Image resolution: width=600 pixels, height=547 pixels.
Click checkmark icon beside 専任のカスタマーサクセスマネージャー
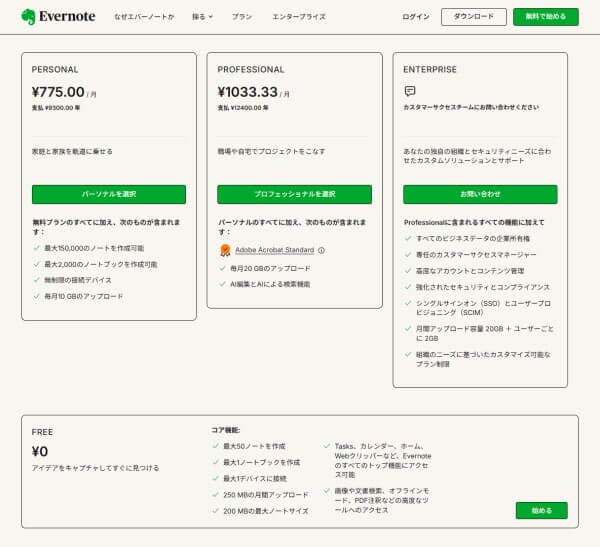coord(408,255)
